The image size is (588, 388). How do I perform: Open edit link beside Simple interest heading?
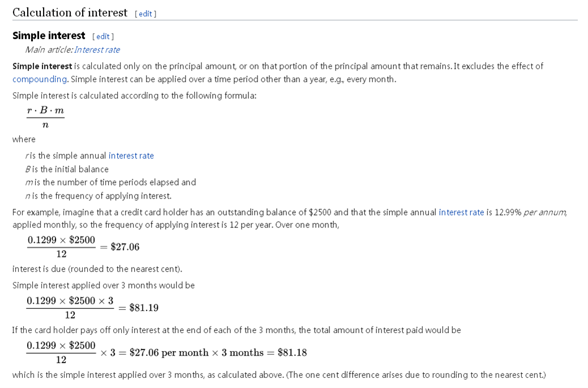103,36
